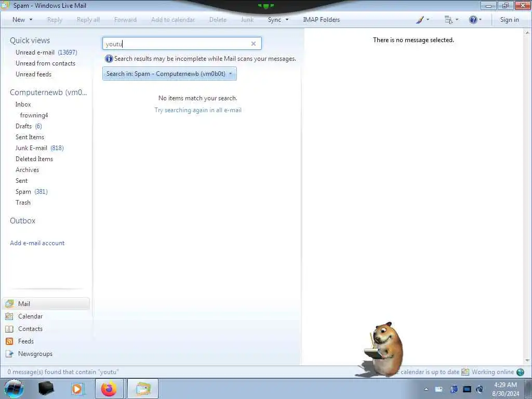Image resolution: width=532 pixels, height=399 pixels.
Task: Open Mail section in bottom shortcuts
Action: (46, 303)
